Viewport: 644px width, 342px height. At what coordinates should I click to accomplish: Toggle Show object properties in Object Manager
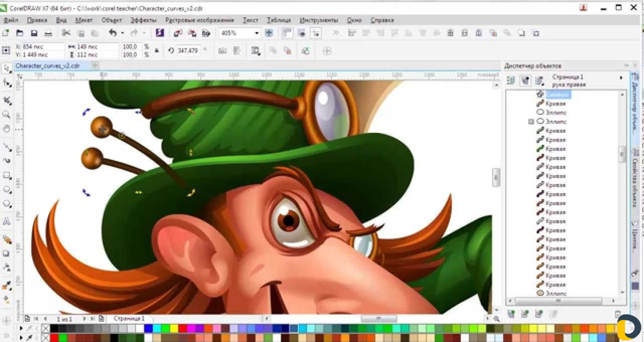pos(511,80)
